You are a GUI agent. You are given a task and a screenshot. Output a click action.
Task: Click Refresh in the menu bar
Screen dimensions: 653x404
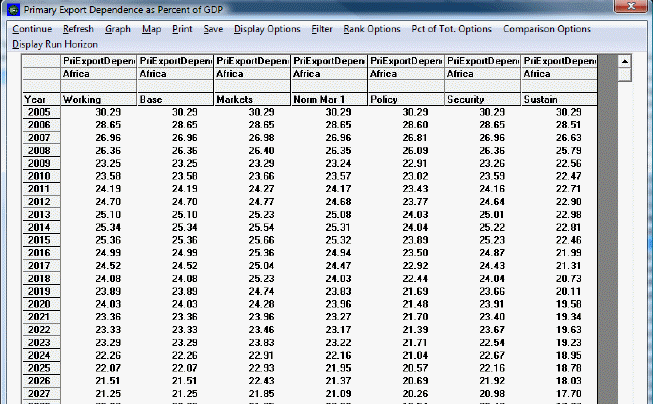78,29
